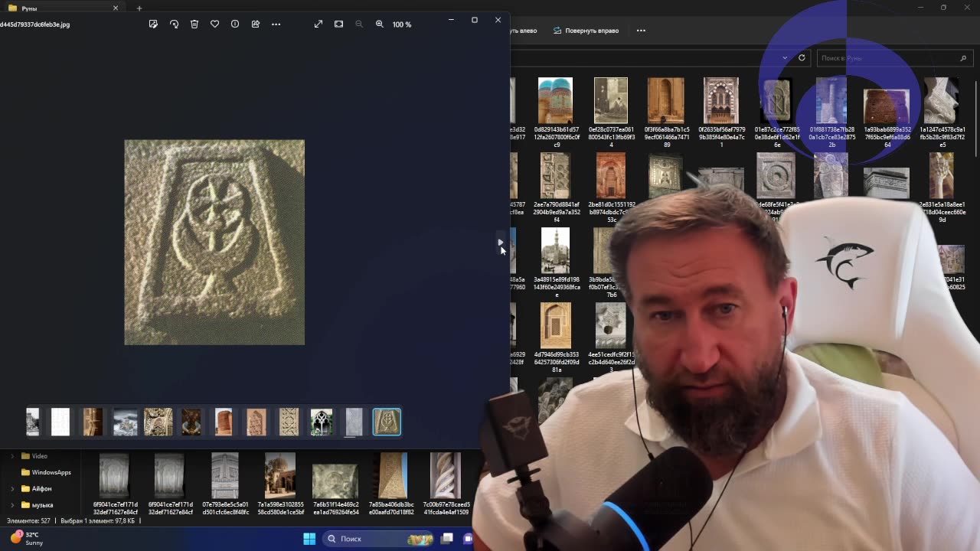Screen dimensions: 980x551
Task: Open the brick tower filmstrip thumbnail
Action: 224,422
